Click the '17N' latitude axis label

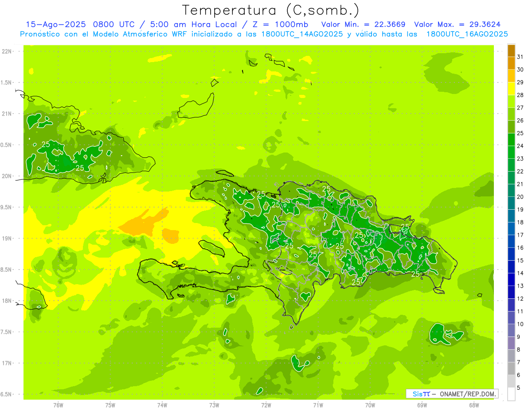(x=8, y=364)
